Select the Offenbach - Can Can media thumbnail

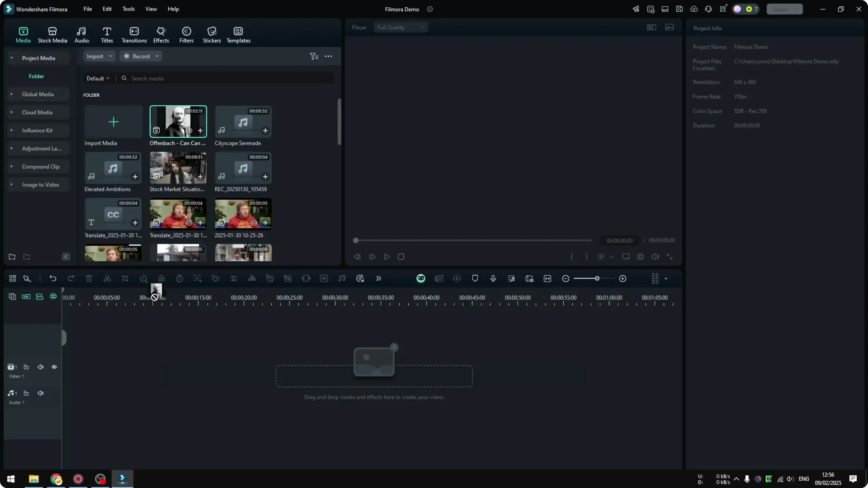click(x=178, y=121)
